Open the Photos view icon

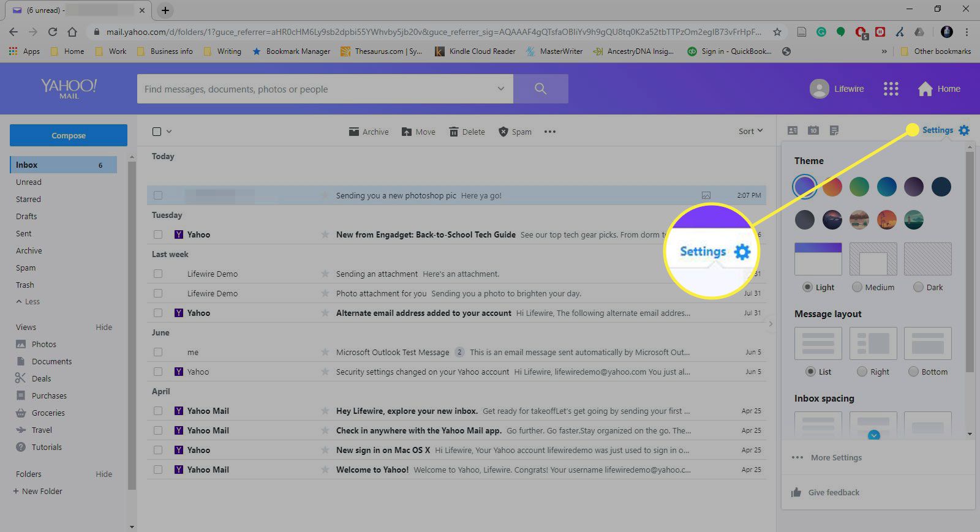(21, 344)
